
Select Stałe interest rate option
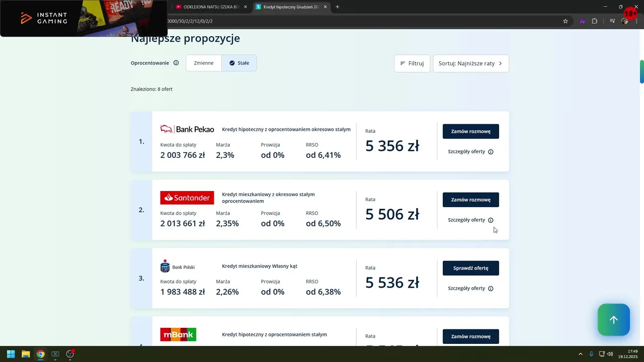[239, 63]
